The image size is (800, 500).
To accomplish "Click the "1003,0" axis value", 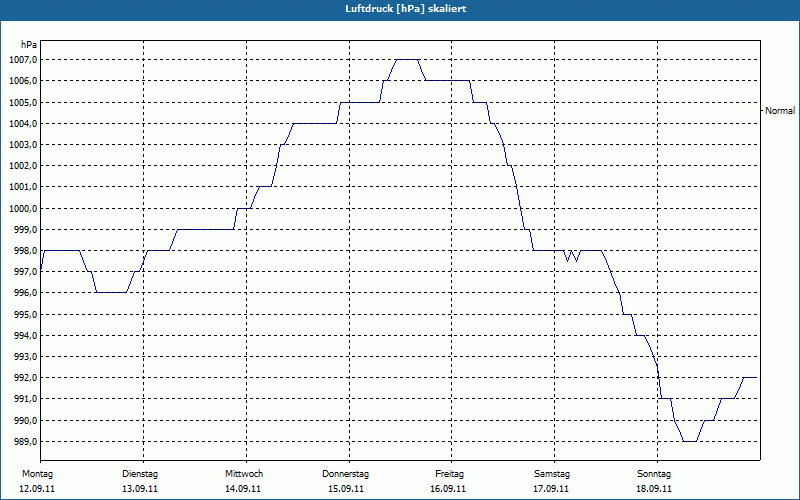I will [x=23, y=145].
